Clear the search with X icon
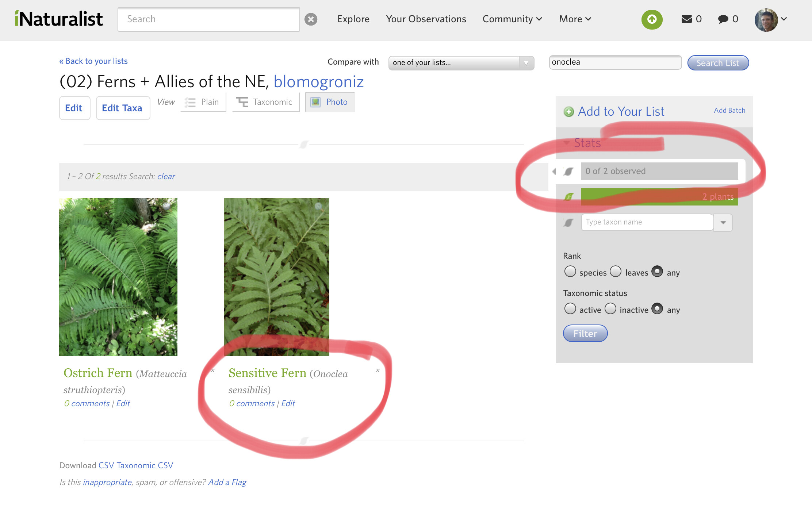 coord(311,19)
